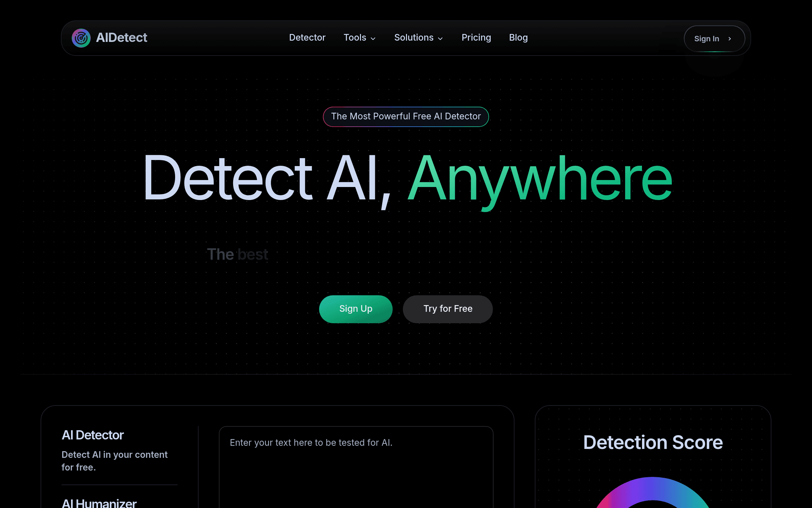
Task: Click the AIDetect radar logo icon
Action: point(81,38)
